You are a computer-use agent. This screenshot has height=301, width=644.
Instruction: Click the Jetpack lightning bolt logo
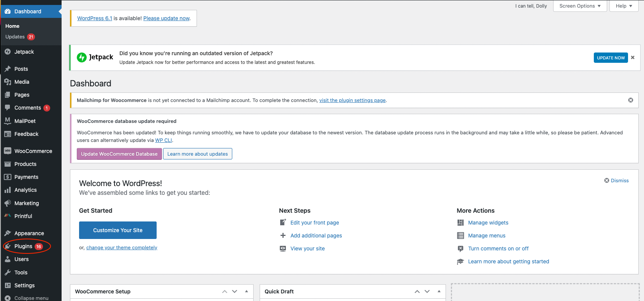click(x=82, y=57)
